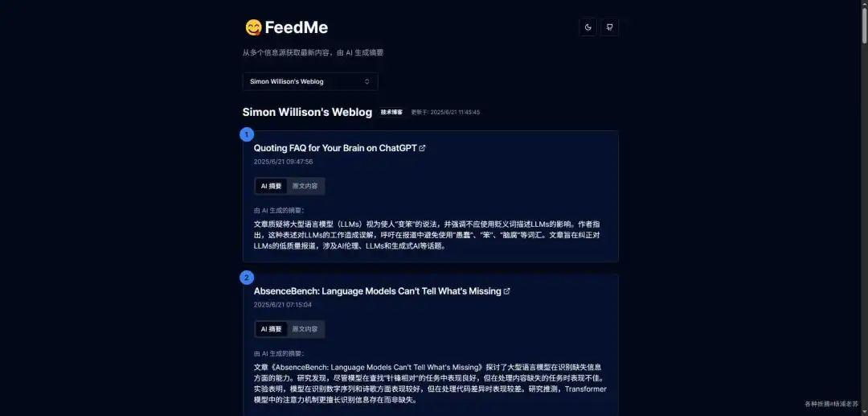Expand the Simon Willison's Weblog source selector
Image resolution: width=868 pixels, height=416 pixels.
310,81
